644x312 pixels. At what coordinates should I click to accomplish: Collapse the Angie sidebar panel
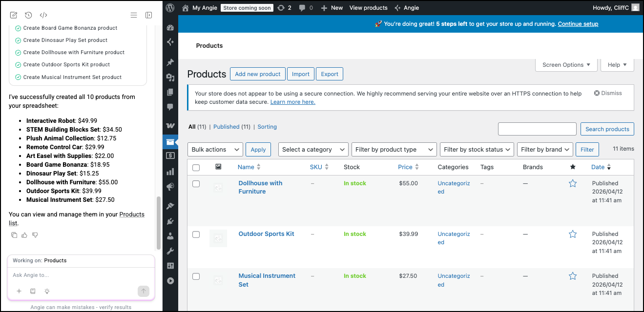click(x=149, y=15)
